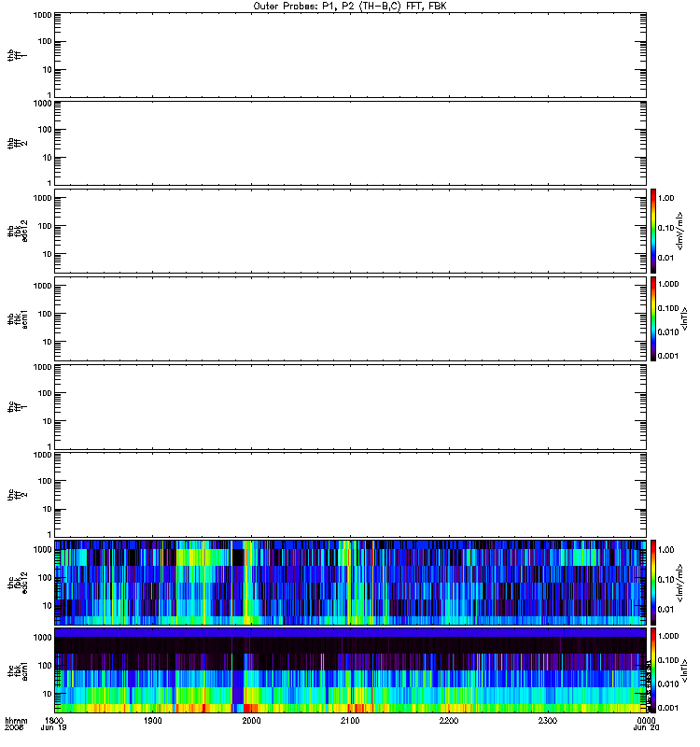Click the 0.01 tick on thb edc12 color bar
Viewport: 700px width, 747px height.
[665, 258]
